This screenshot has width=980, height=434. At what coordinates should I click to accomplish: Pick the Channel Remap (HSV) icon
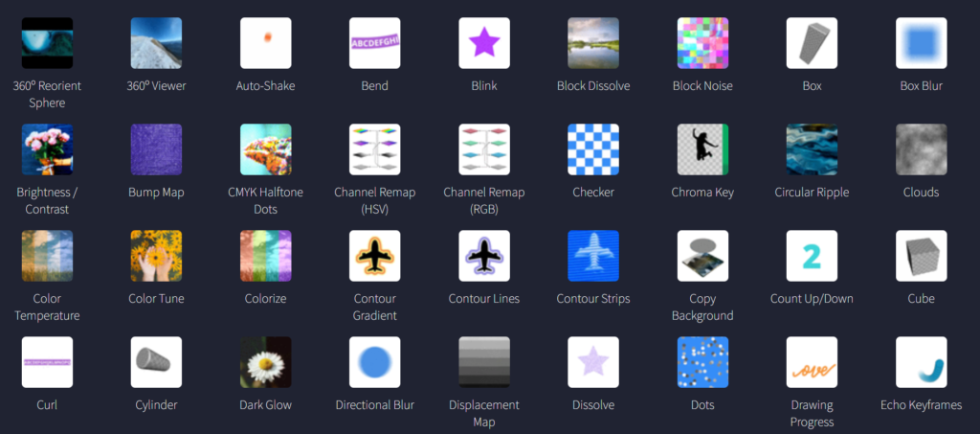click(x=374, y=149)
